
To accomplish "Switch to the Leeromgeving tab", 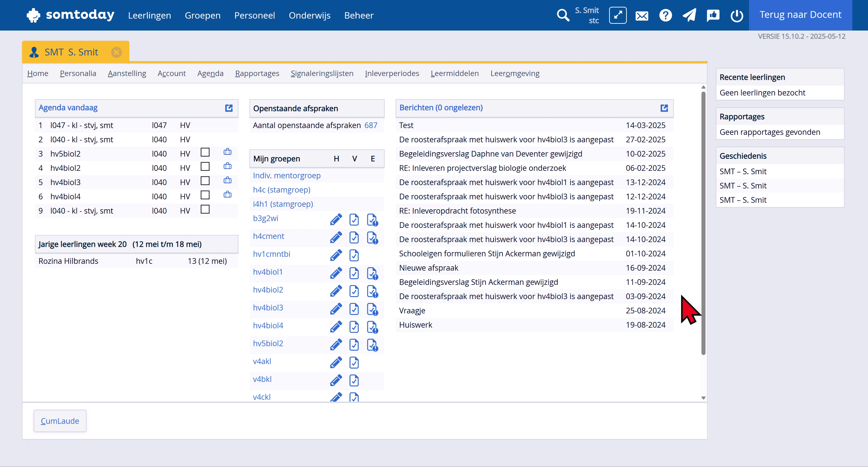I will point(515,74).
